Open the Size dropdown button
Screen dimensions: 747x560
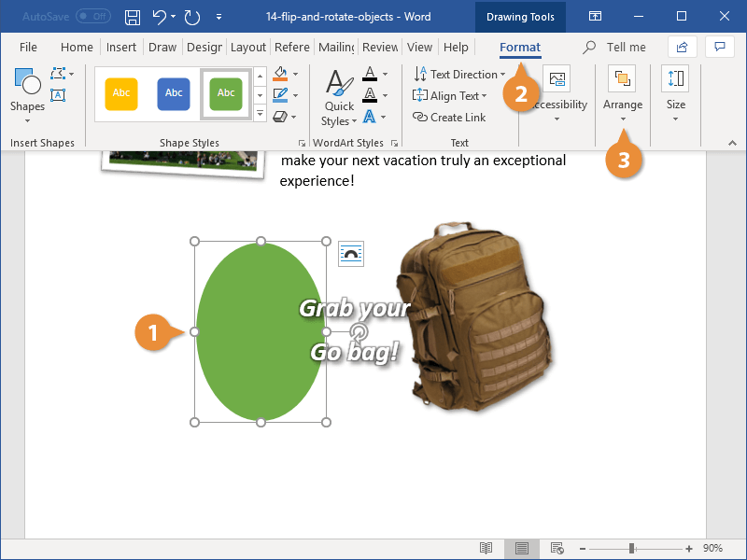point(675,94)
